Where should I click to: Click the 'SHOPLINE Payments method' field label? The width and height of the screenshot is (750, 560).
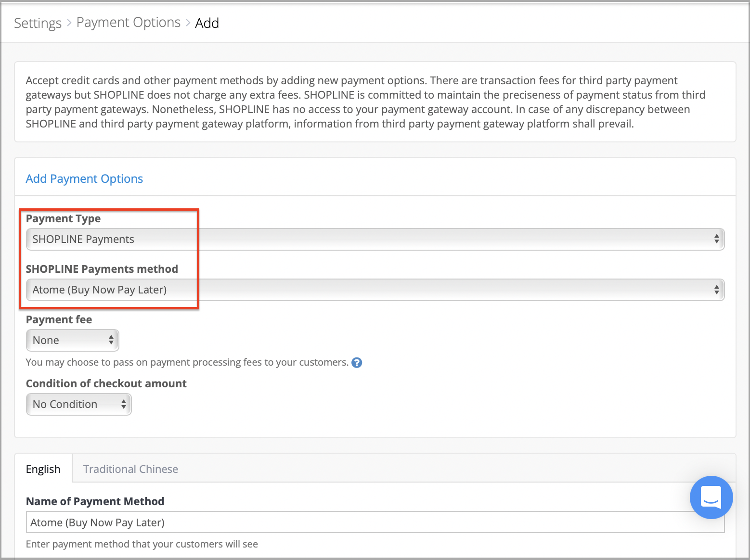tap(102, 269)
